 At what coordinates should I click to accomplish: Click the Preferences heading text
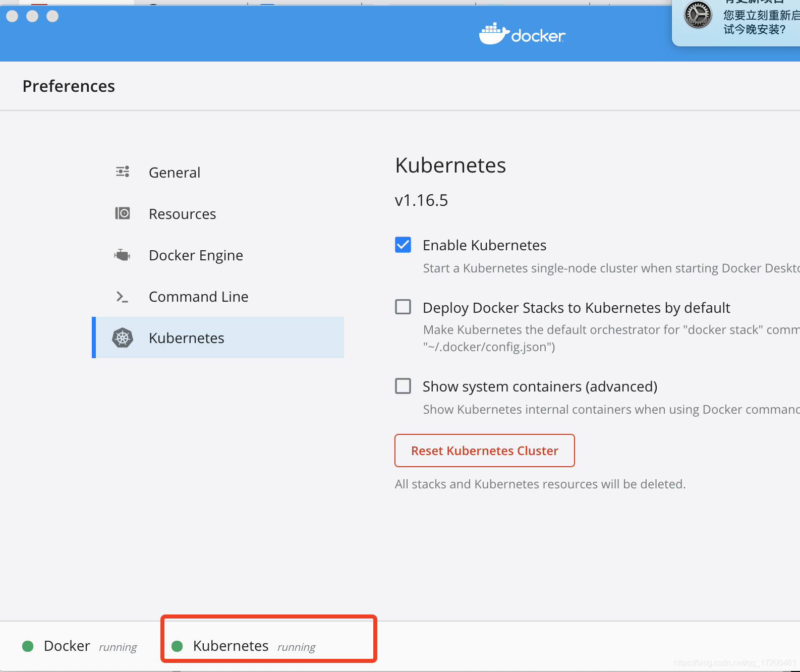click(69, 86)
